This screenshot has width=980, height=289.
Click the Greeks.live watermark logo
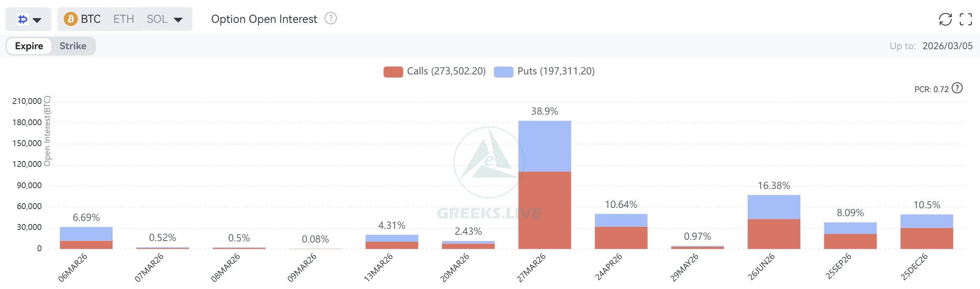tap(489, 162)
